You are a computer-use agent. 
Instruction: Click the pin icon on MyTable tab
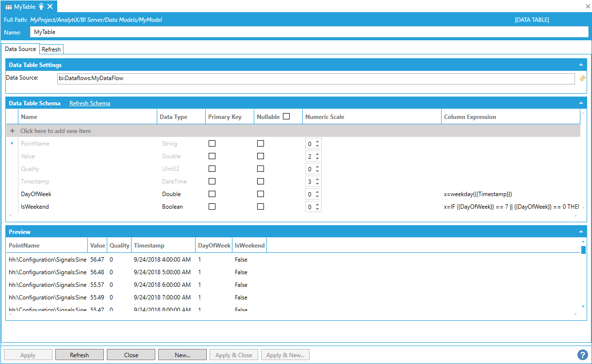point(41,6)
